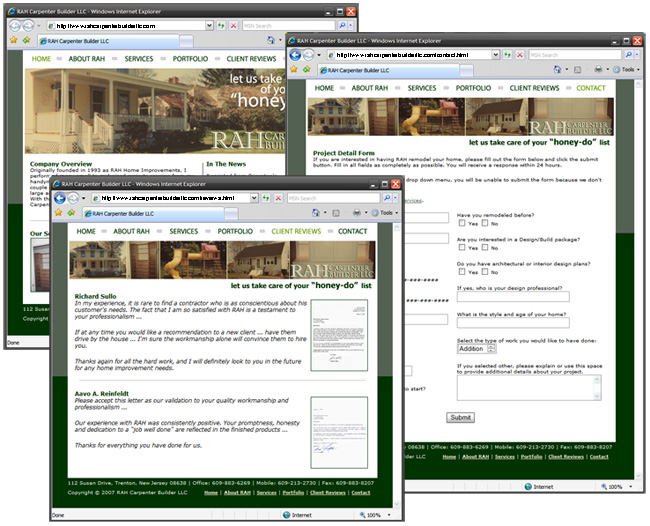Click the Submit button on project form
The image size is (650, 526).
tap(460, 417)
